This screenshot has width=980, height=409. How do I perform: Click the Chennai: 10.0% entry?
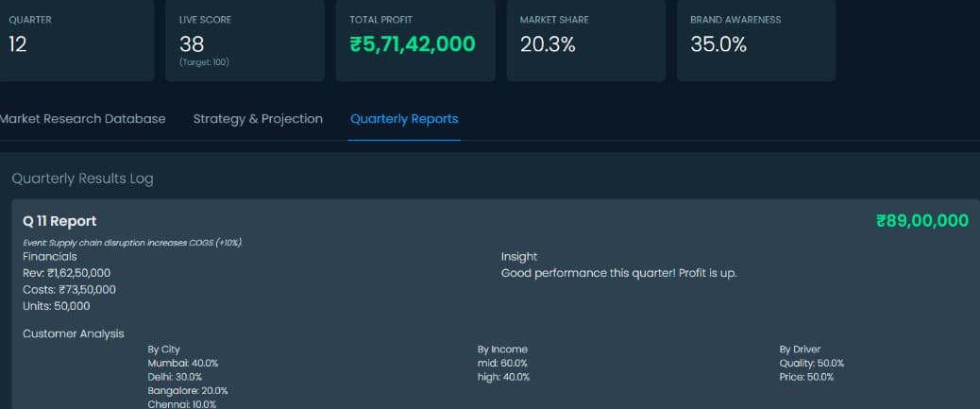pos(182,404)
